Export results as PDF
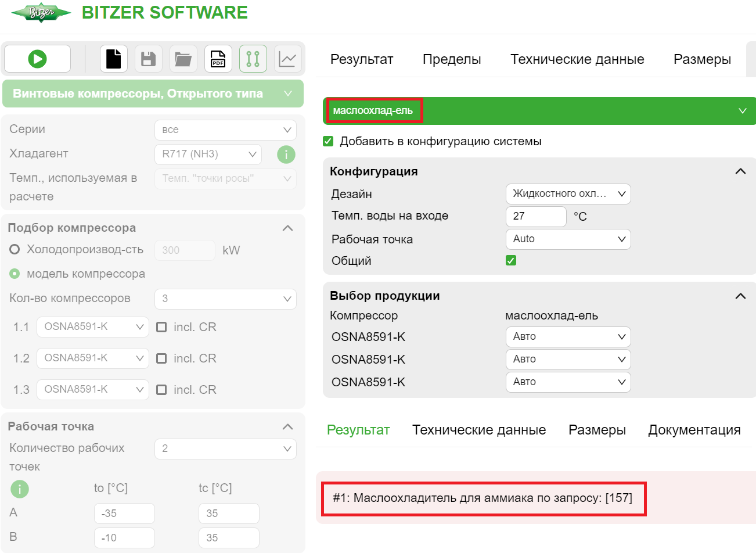The width and height of the screenshot is (756, 553). [x=218, y=59]
